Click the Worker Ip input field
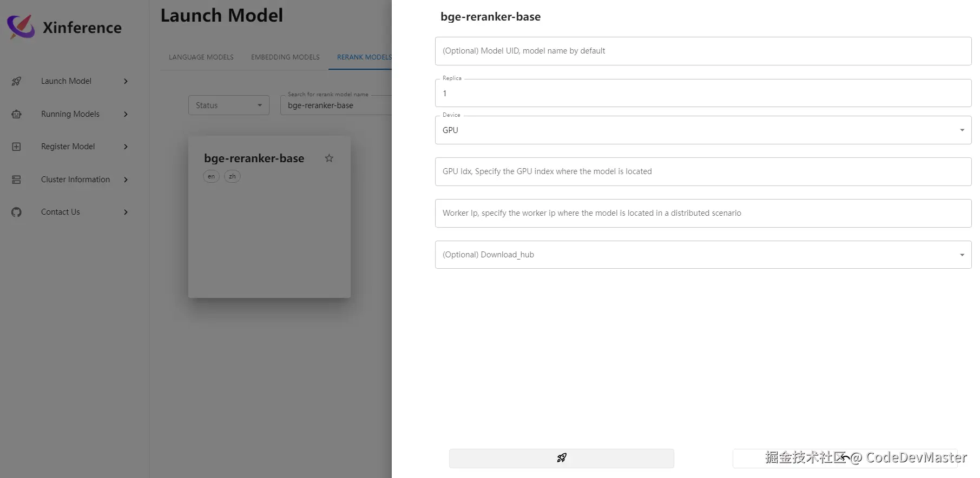This screenshot has width=980, height=478. pos(702,213)
